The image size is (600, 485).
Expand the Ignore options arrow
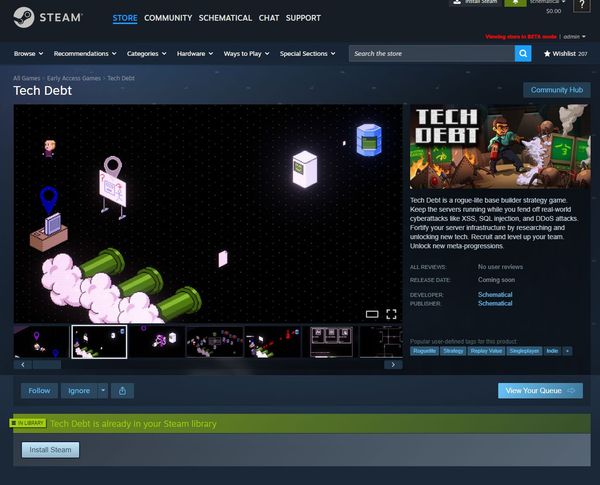point(103,391)
